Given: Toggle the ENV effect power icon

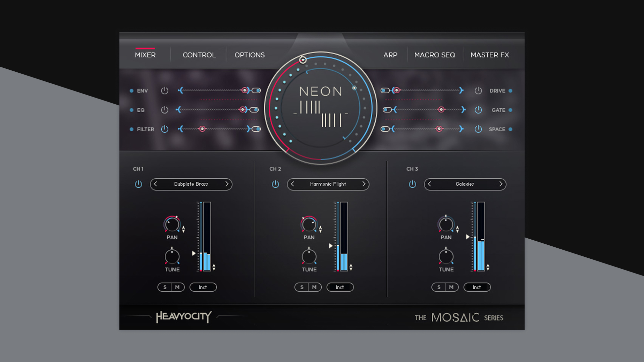Looking at the screenshot, I should pyautogui.click(x=165, y=90).
